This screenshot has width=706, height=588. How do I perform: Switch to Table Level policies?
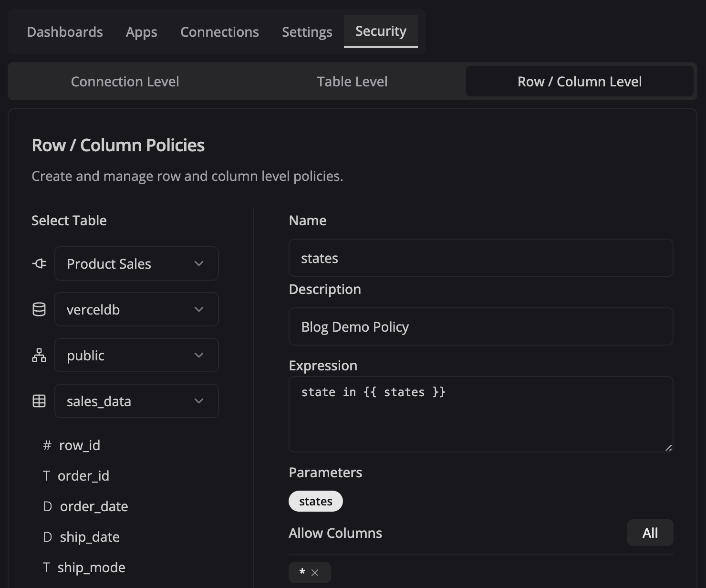coord(352,82)
